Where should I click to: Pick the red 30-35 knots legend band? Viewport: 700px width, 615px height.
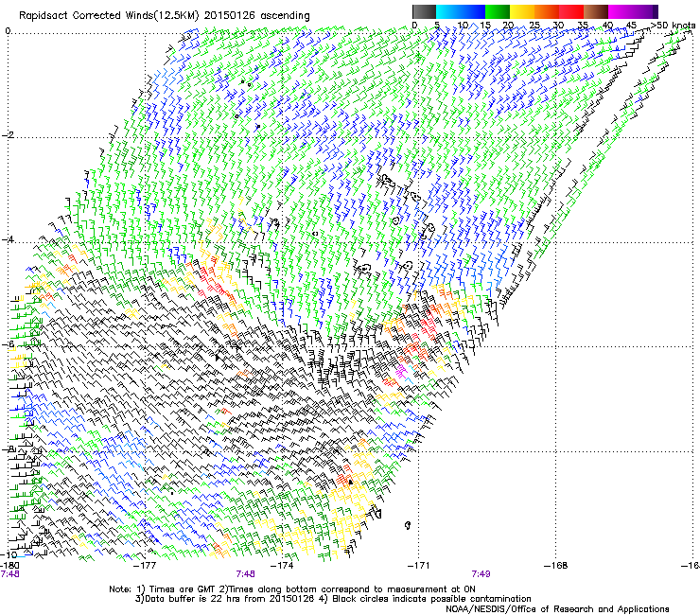(571, 11)
